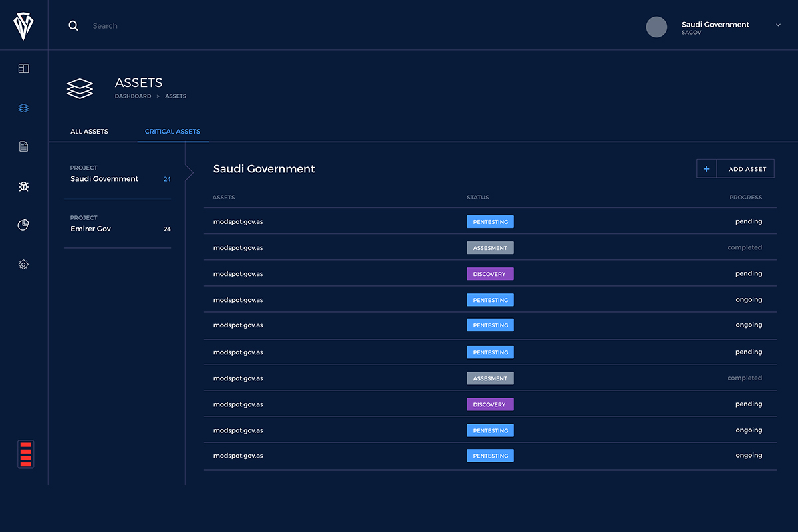This screenshot has width=798, height=532.
Task: Click the PENTESTING badge in the last row
Action: (x=490, y=456)
